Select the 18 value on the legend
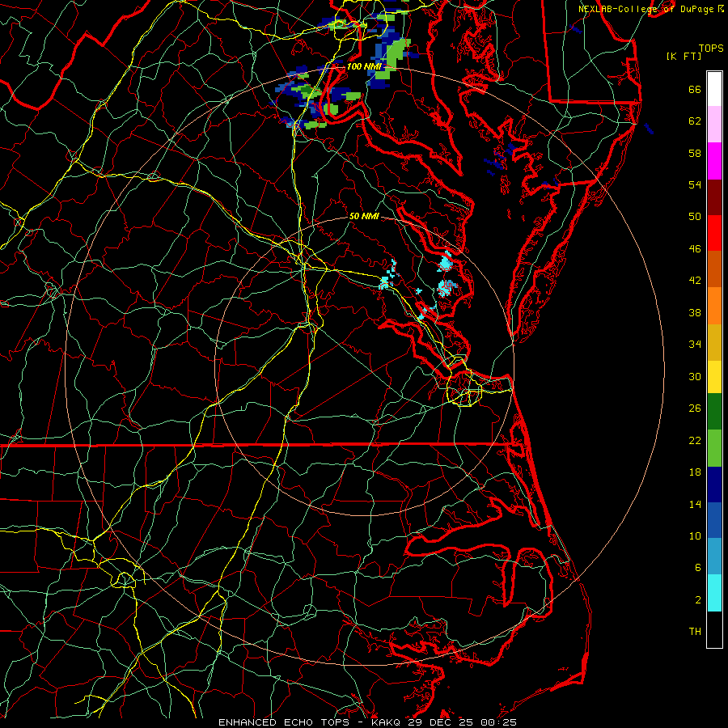 [695, 472]
